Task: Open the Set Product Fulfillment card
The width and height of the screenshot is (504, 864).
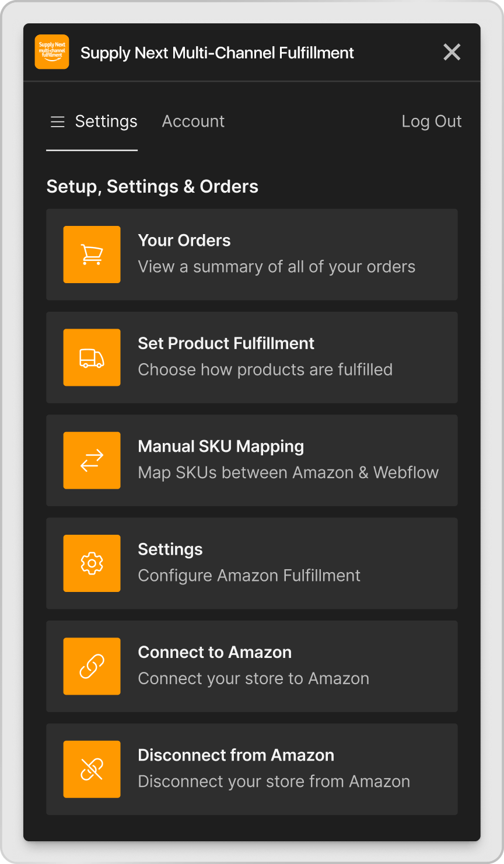Action: pos(251,357)
